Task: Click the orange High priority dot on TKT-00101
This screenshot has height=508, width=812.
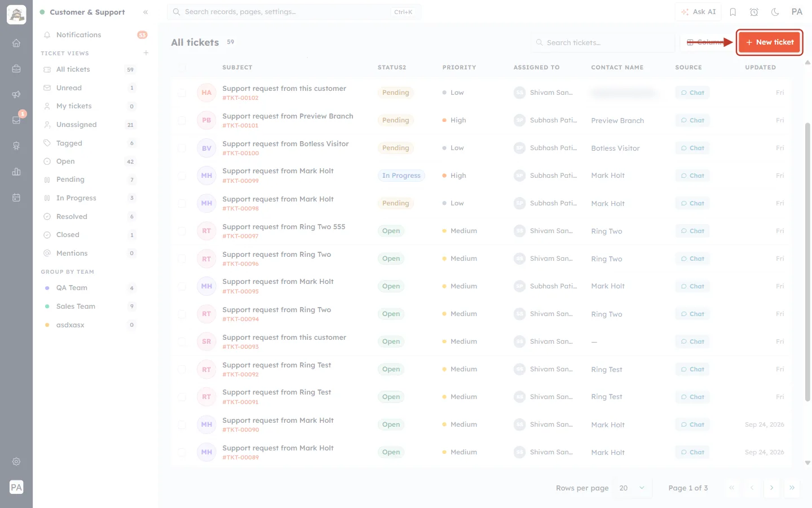Action: pos(445,120)
